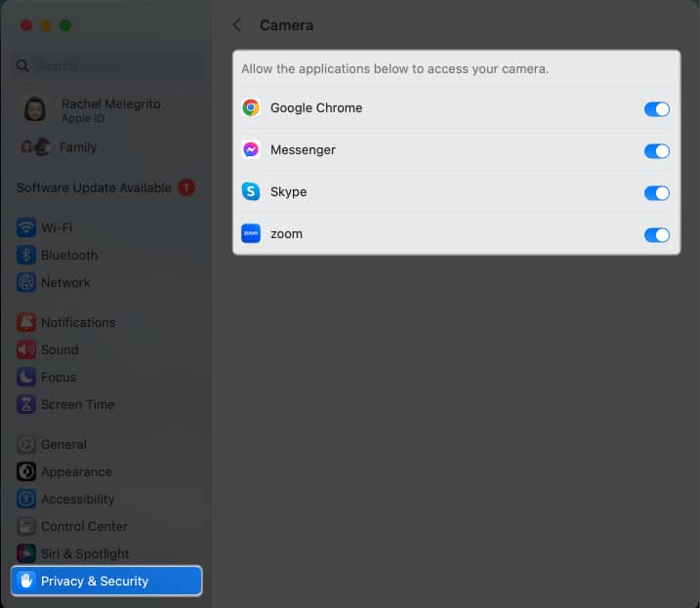Open Appearance settings
This screenshot has height=608, width=700.
106,471
